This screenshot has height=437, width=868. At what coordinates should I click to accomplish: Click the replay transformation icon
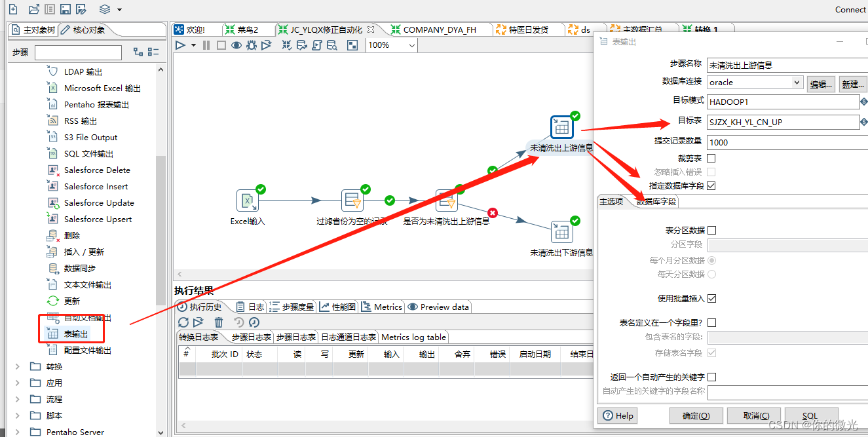coord(266,45)
